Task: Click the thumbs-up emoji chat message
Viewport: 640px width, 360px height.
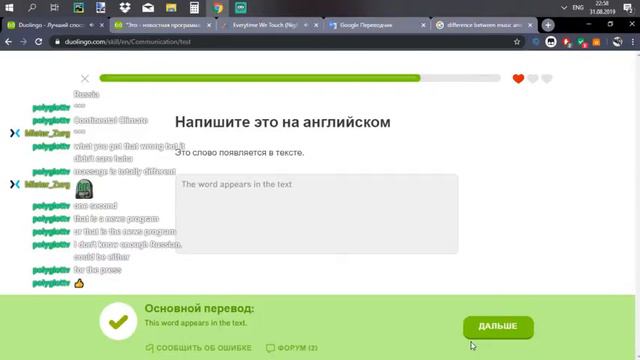Action: tap(79, 283)
